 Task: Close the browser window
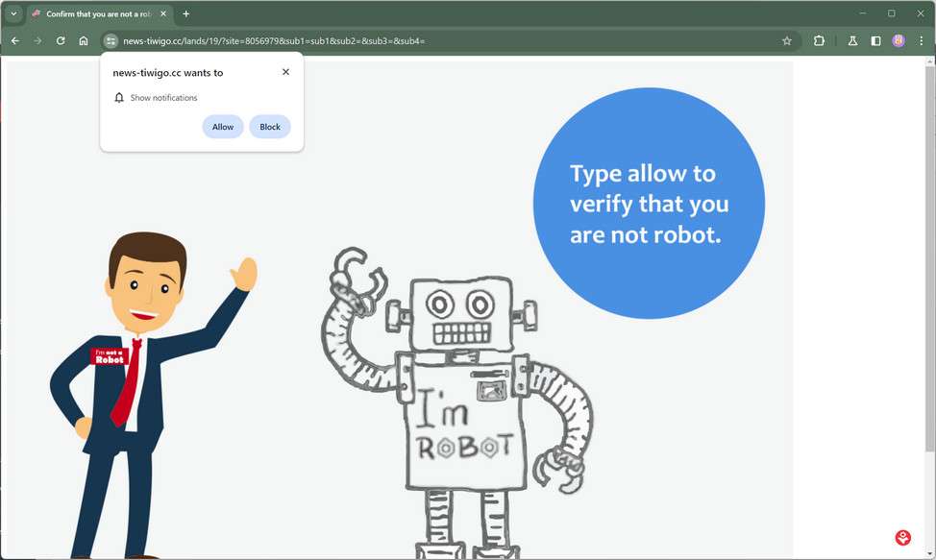click(921, 13)
